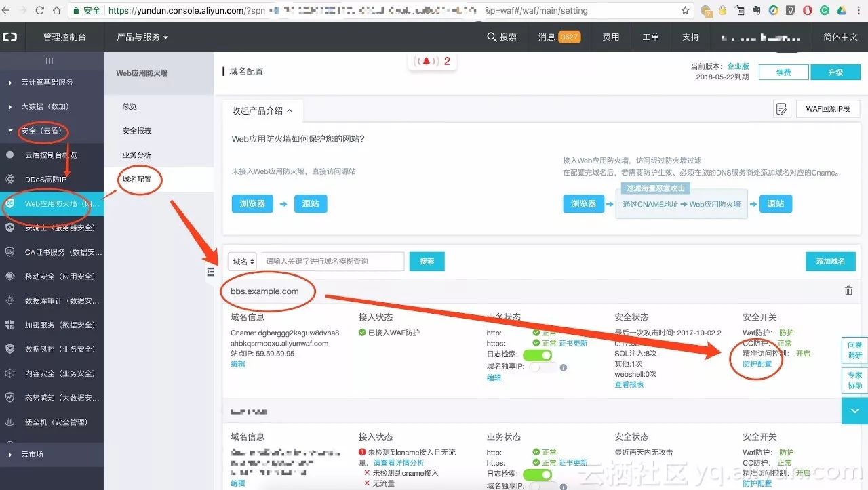Click the 搜索 button beside domain search field

[x=427, y=262]
